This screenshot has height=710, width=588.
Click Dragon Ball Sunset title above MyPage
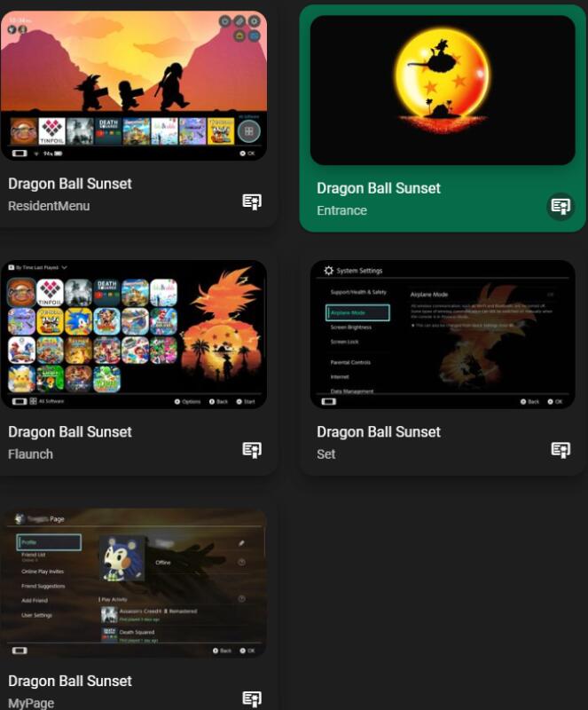click(x=70, y=681)
